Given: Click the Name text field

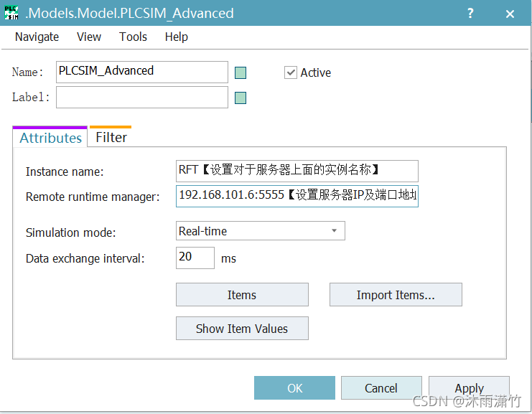Looking at the screenshot, I should click(x=142, y=72).
